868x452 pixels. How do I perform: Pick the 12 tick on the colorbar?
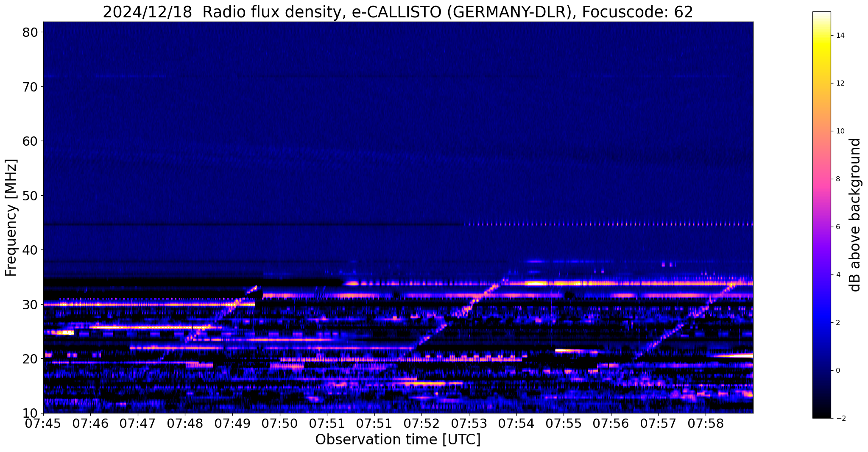pos(840,83)
